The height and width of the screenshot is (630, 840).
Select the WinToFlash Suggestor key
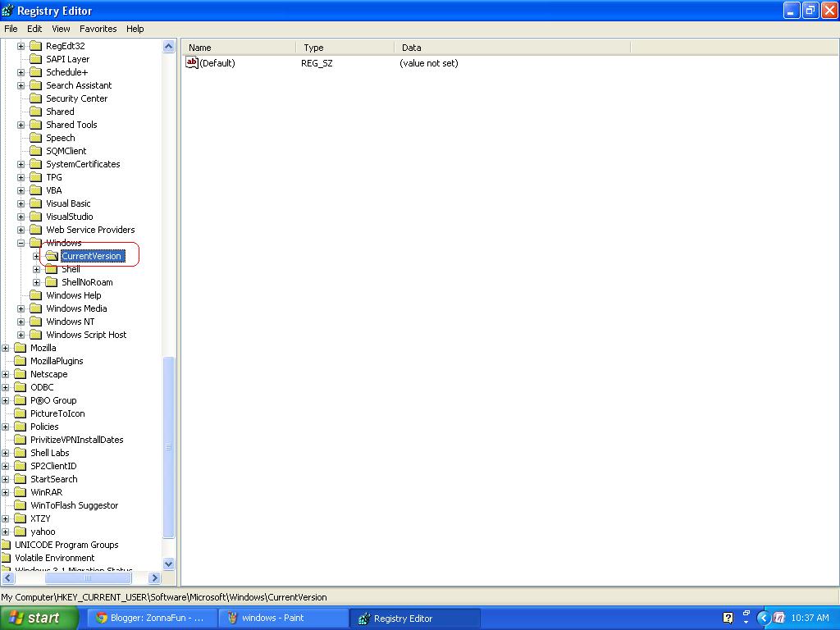(75, 505)
